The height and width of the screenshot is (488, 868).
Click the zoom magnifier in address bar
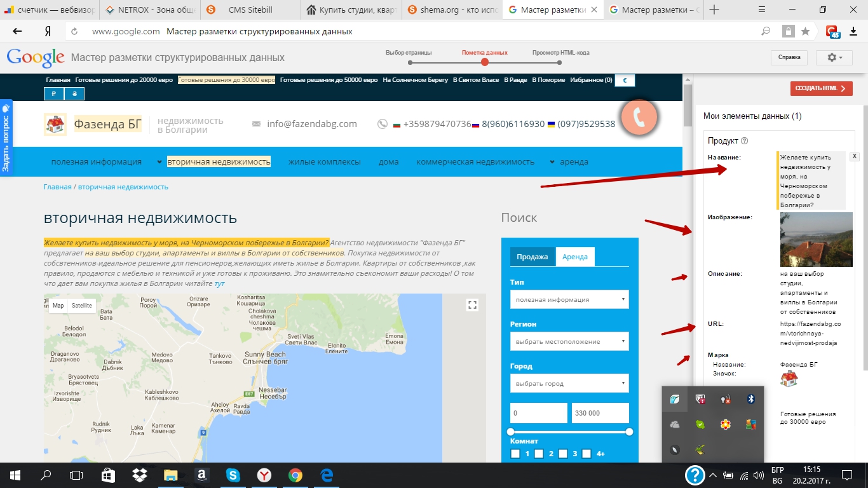(x=766, y=31)
